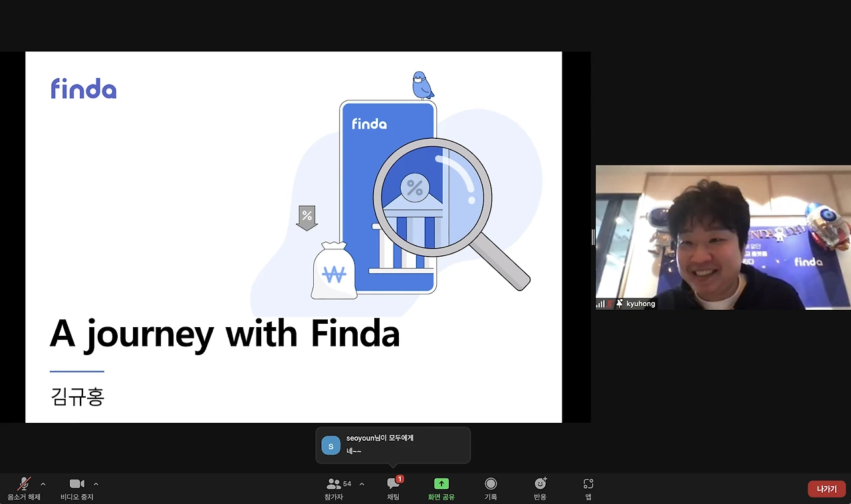Viewport: 851px width, 504px height.
Task: Open the 반응 reactions menu
Action: coord(540,489)
